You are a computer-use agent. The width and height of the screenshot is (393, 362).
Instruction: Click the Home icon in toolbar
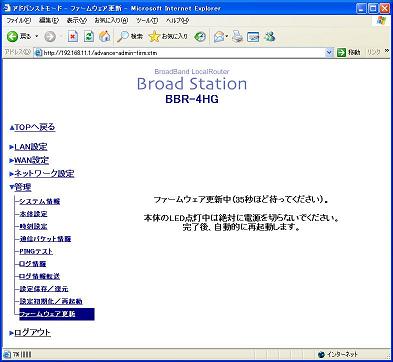point(105,36)
